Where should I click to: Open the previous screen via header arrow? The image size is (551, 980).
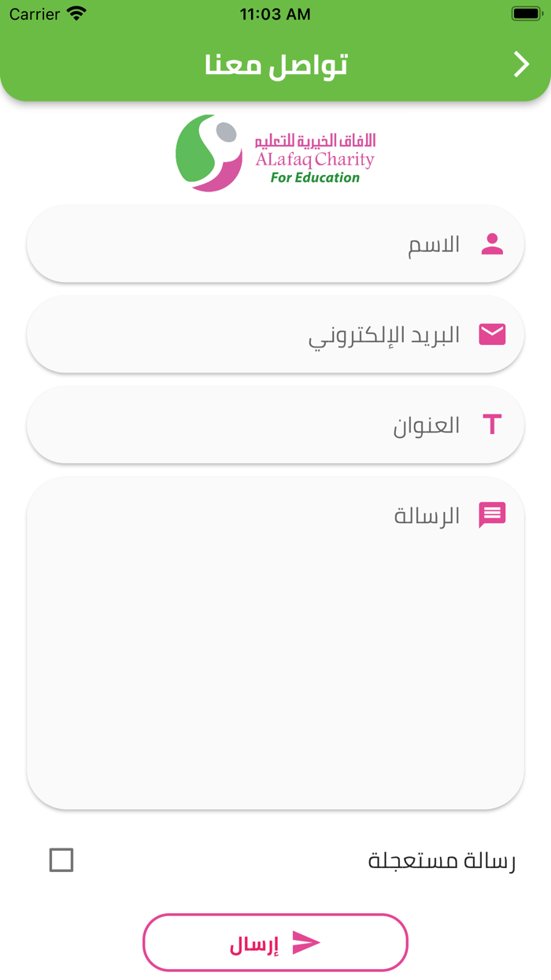(x=521, y=65)
